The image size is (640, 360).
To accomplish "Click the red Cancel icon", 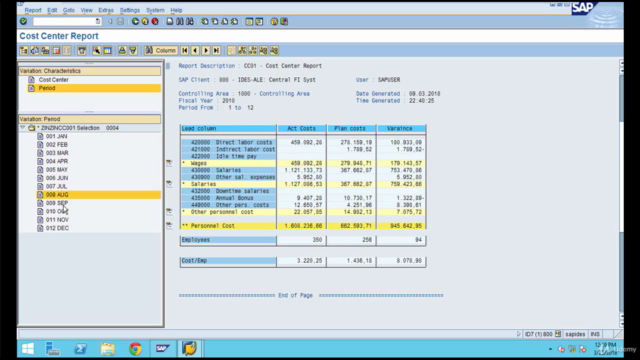I will click(155, 21).
